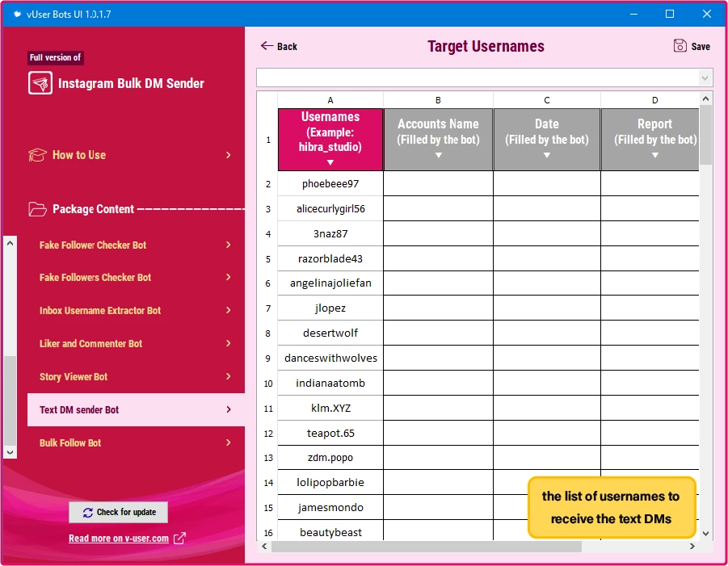Select Bulk Follow Bot menu item
This screenshot has height=566, width=728.
(136, 442)
